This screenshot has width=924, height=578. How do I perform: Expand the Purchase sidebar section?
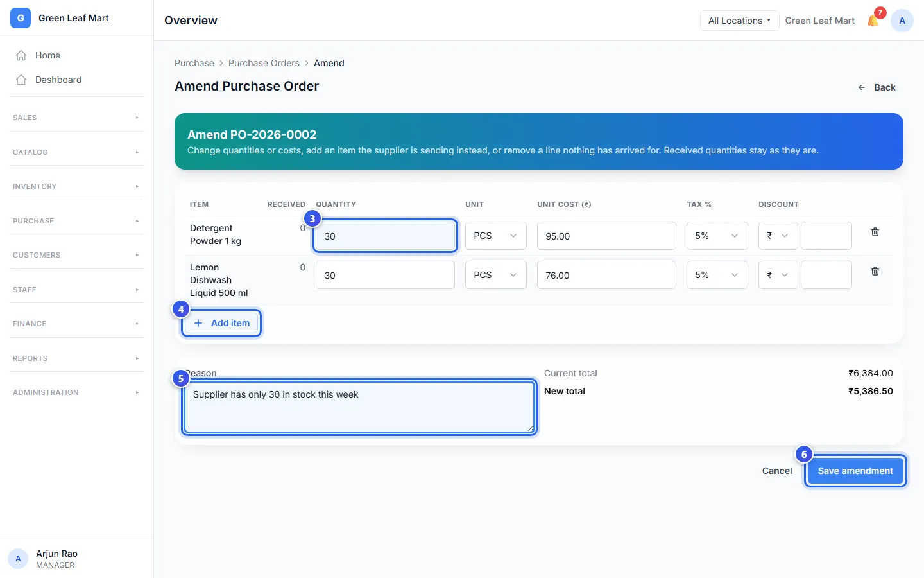click(76, 221)
